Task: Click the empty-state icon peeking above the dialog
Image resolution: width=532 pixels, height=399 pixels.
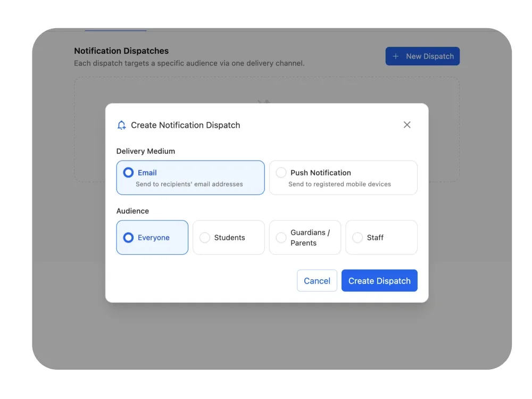Action: click(x=264, y=101)
